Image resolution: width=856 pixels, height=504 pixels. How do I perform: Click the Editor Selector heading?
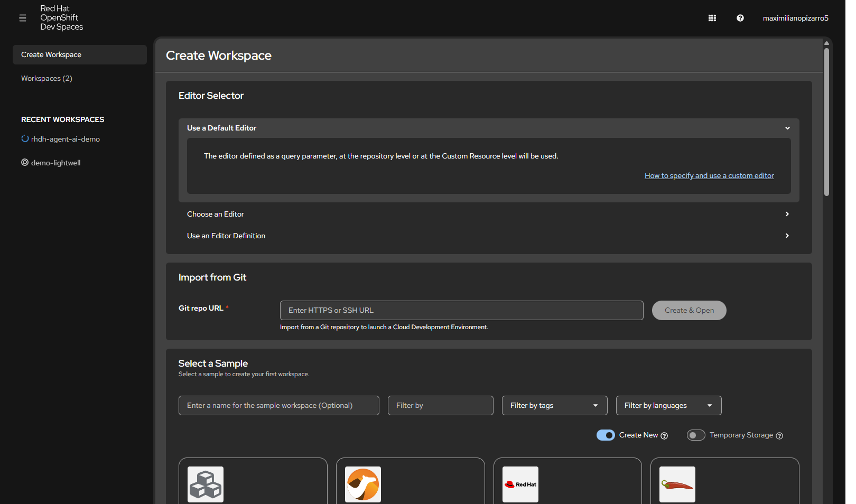pos(211,96)
